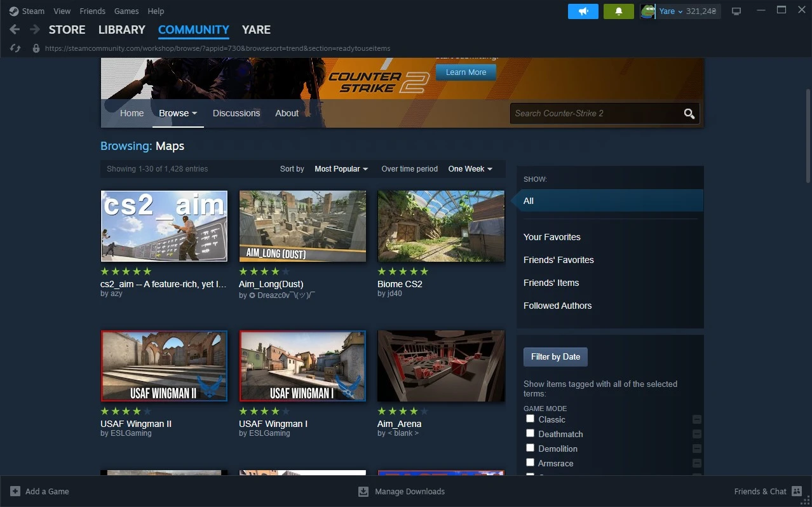This screenshot has height=507, width=812.
Task: Click the 321,24₴ wallet balance
Action: [701, 11]
